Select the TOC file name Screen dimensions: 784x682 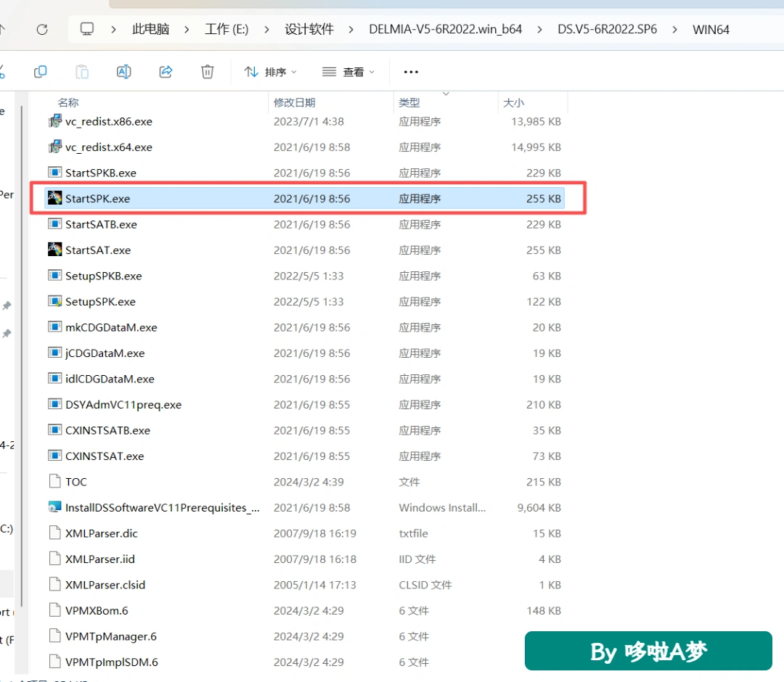click(x=76, y=482)
